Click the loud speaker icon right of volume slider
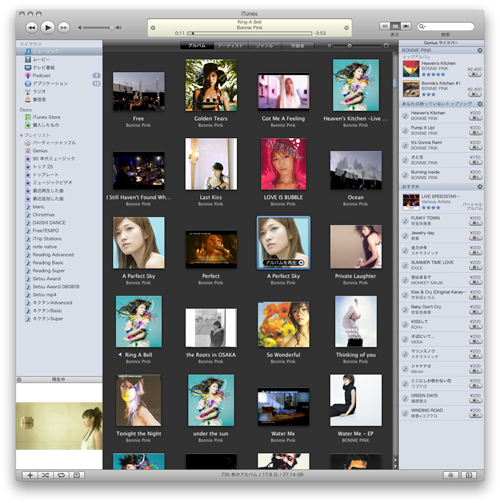500x503 pixels. pos(118,28)
